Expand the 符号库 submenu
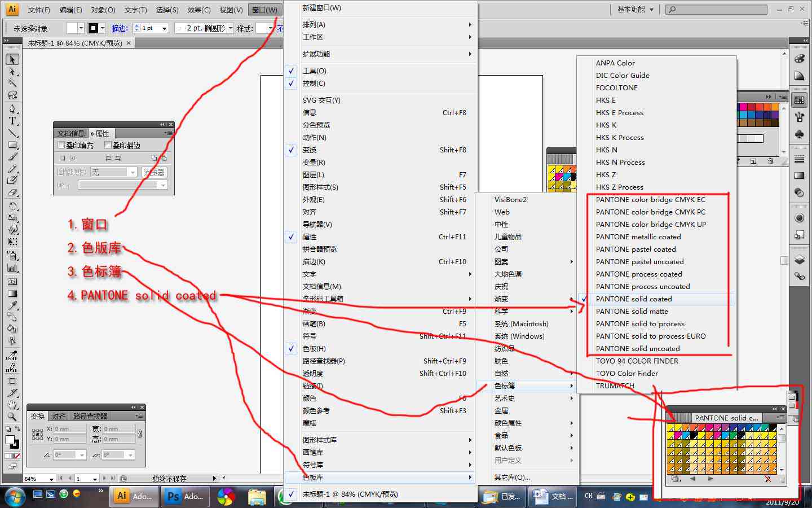Screen dimensions: 812x508 (380, 465)
